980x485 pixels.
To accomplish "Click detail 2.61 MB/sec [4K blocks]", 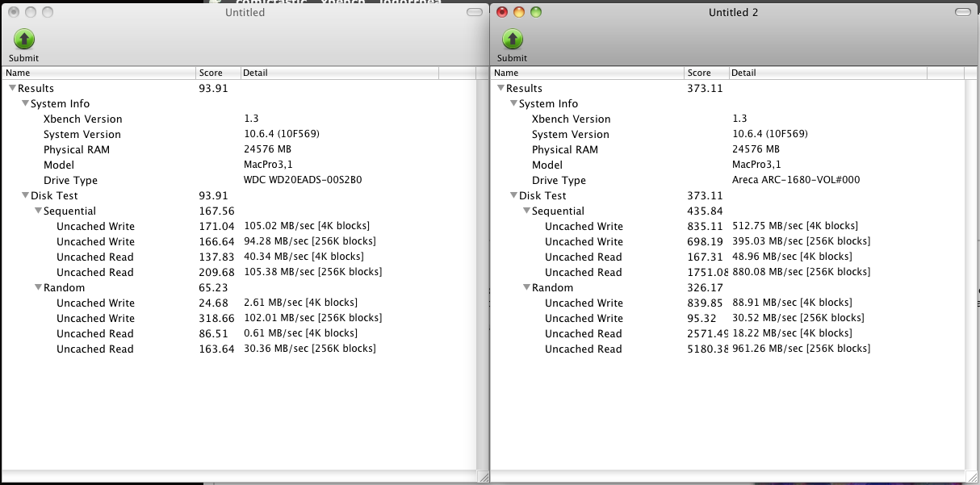I will click(300, 303).
